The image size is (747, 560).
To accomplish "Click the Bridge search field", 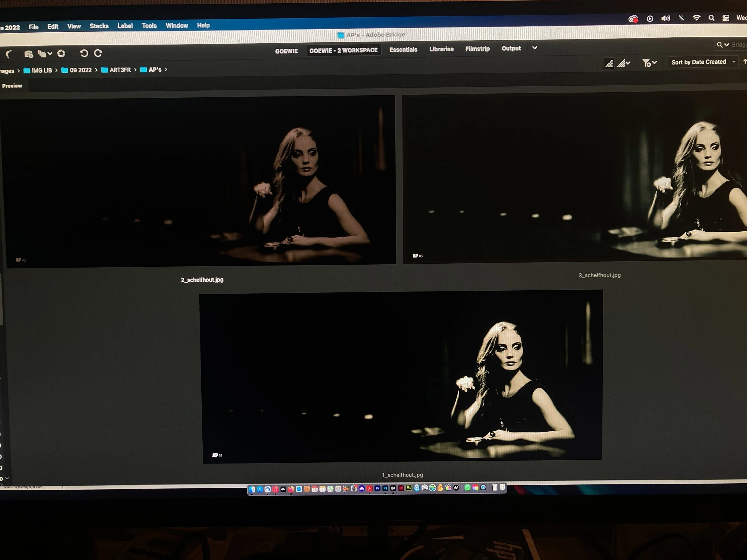I will point(738,45).
